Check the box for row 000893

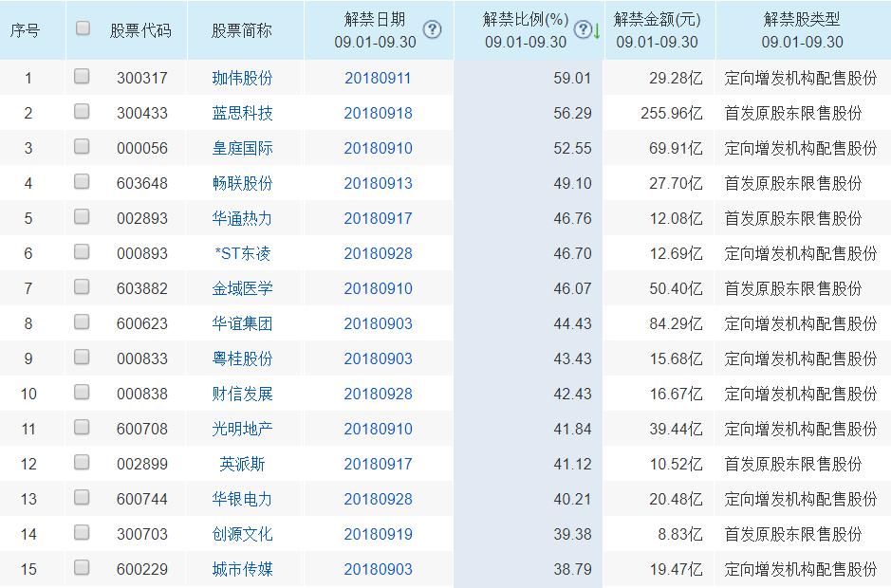[x=82, y=251]
